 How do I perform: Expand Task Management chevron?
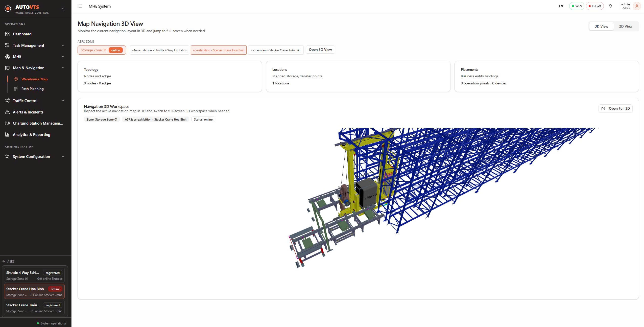pos(63,45)
